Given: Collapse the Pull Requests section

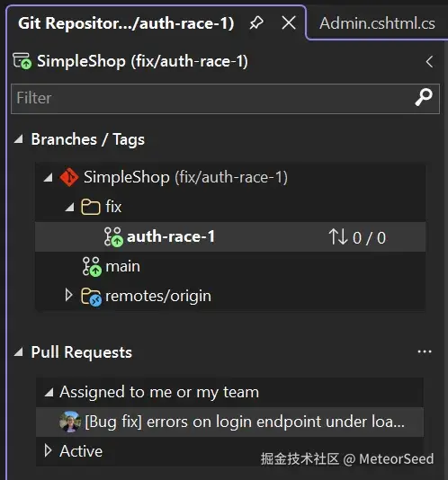Looking at the screenshot, I should [x=19, y=352].
